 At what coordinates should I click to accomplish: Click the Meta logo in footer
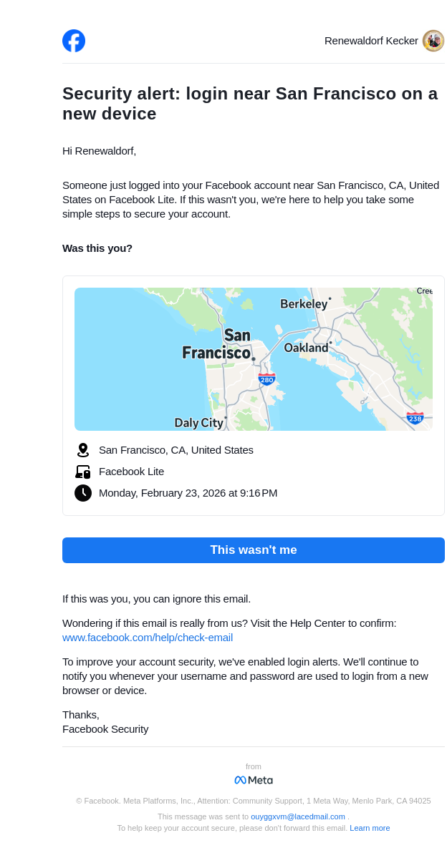tap(254, 780)
